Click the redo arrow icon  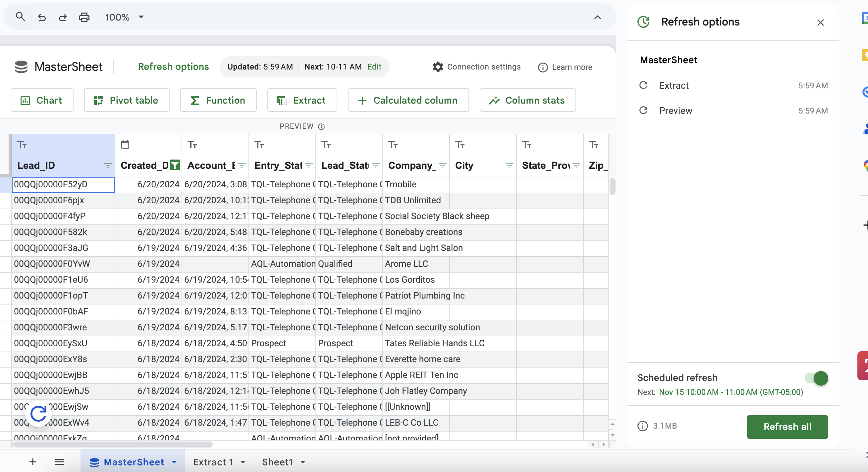point(63,17)
